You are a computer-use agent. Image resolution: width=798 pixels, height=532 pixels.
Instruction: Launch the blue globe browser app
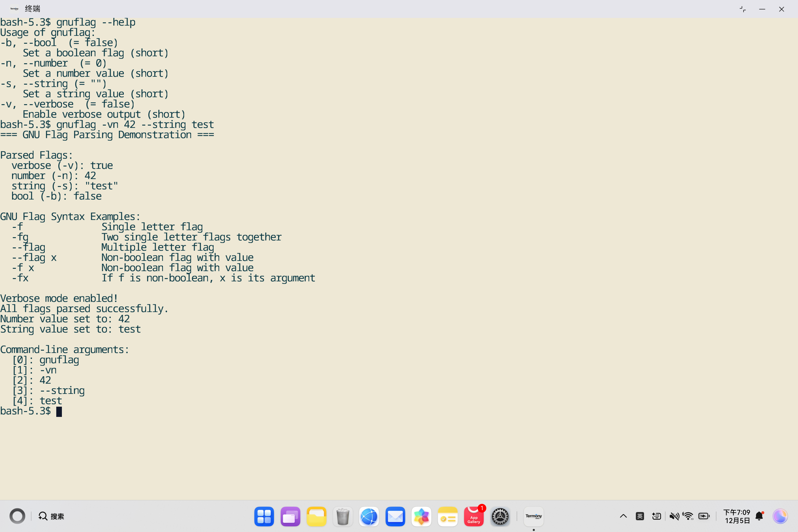pos(369,516)
